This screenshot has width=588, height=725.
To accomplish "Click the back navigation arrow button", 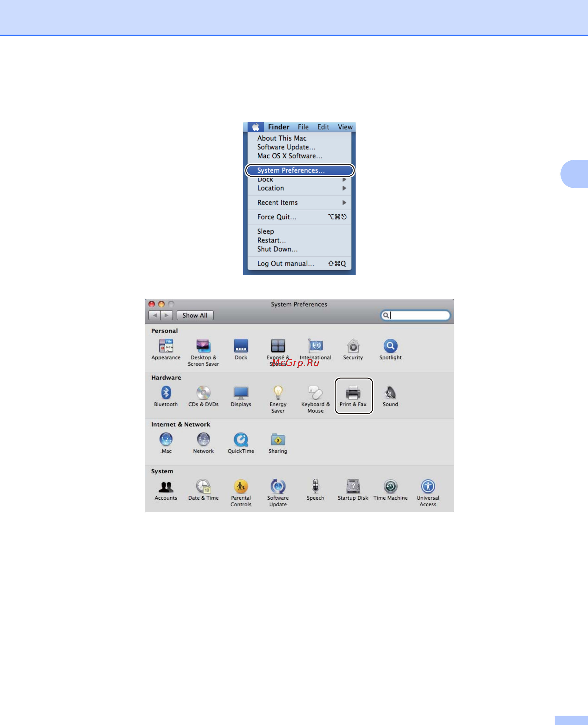I will tap(155, 316).
